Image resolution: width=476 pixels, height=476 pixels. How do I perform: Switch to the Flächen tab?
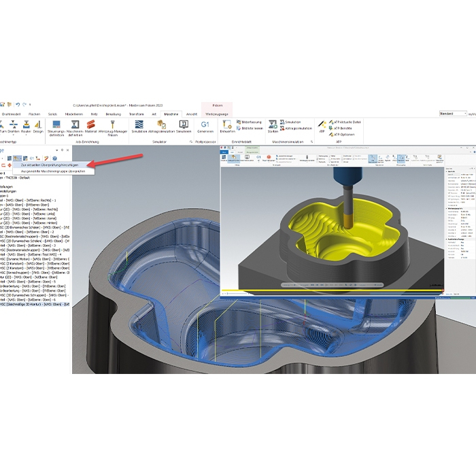click(x=34, y=114)
